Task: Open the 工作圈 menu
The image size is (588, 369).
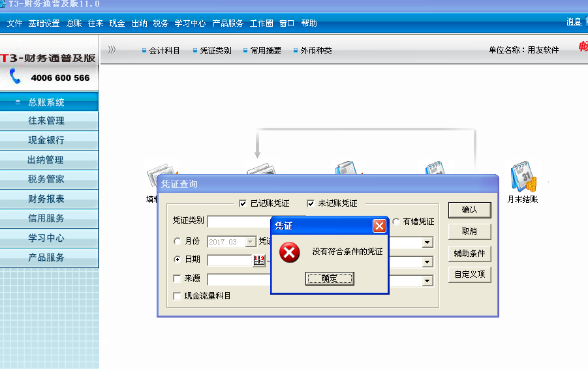Action: (262, 23)
